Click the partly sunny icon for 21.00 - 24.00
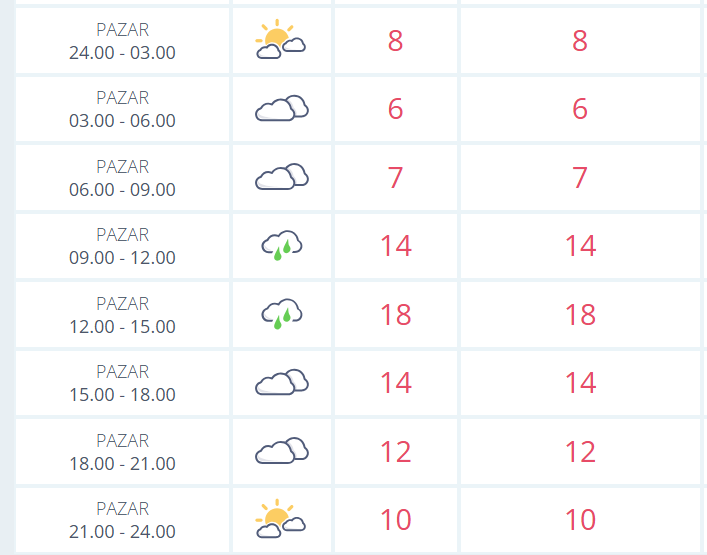The width and height of the screenshot is (707, 555). [281, 519]
